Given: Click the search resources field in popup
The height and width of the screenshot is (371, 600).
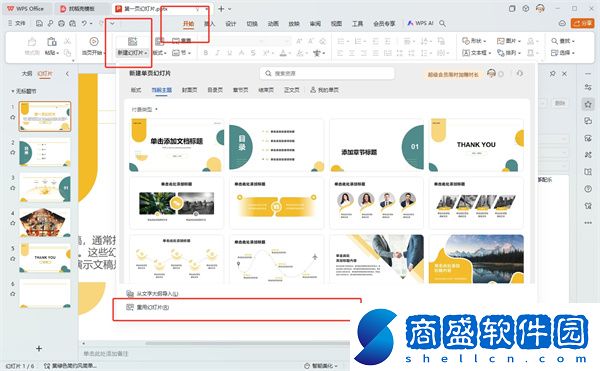Looking at the screenshot, I should pos(327,73).
